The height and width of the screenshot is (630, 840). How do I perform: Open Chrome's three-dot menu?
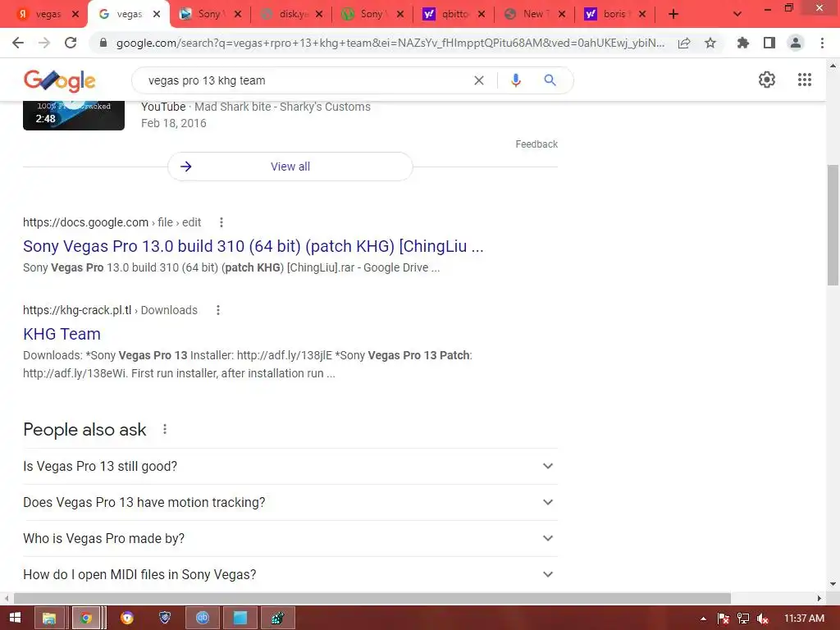[822, 43]
